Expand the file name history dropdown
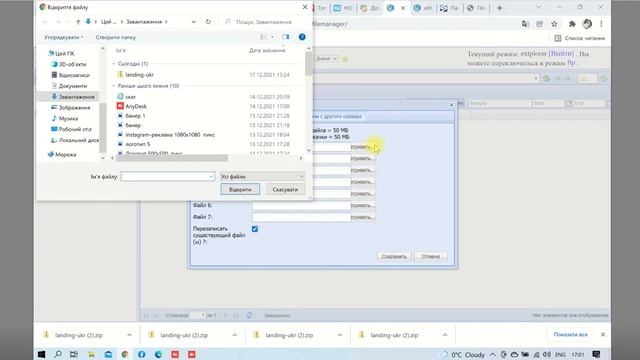640x360 pixels. tap(211, 177)
